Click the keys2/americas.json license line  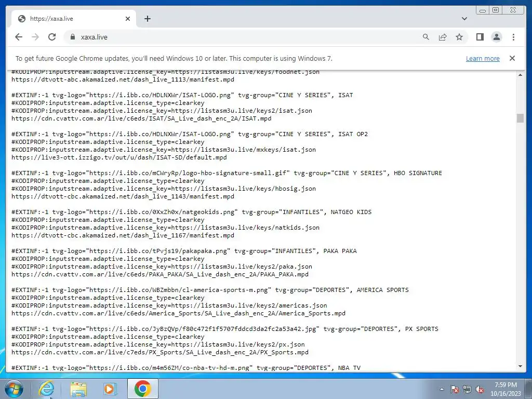(x=169, y=305)
